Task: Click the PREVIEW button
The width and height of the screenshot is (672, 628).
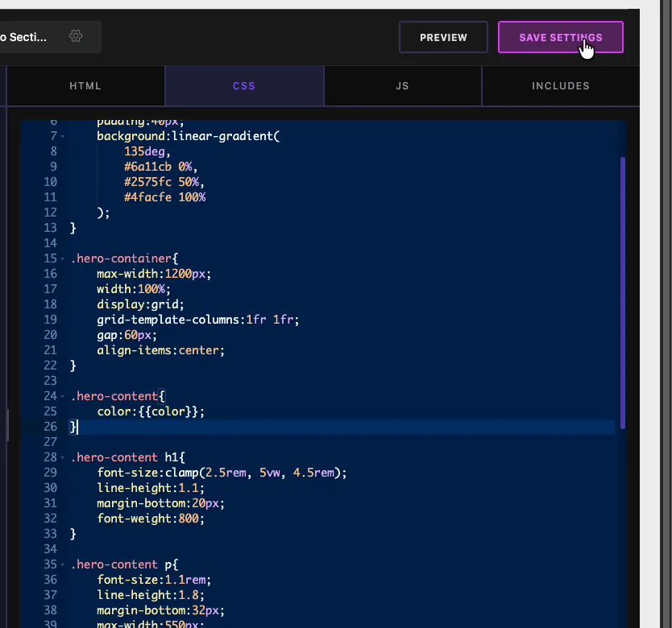Action: 443,37
